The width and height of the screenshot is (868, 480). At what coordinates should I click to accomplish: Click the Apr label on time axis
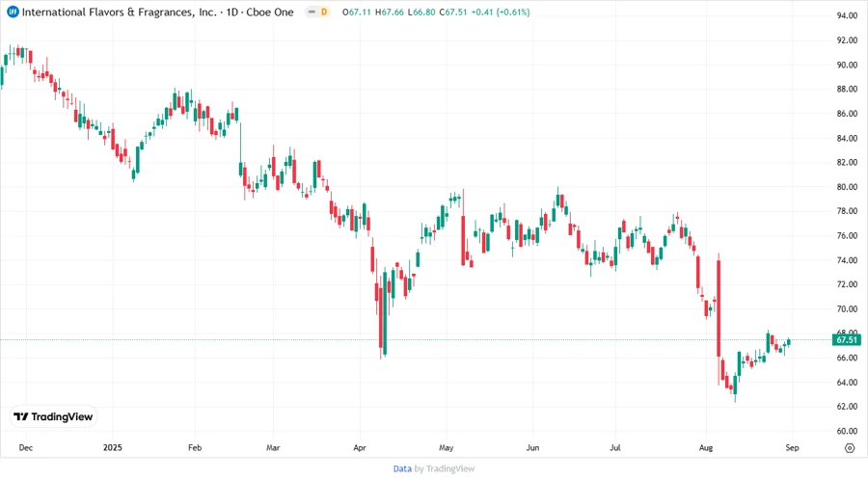click(360, 447)
